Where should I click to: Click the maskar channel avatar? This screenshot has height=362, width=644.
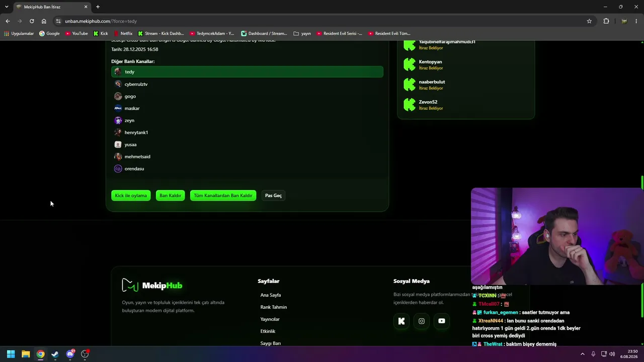tap(118, 108)
